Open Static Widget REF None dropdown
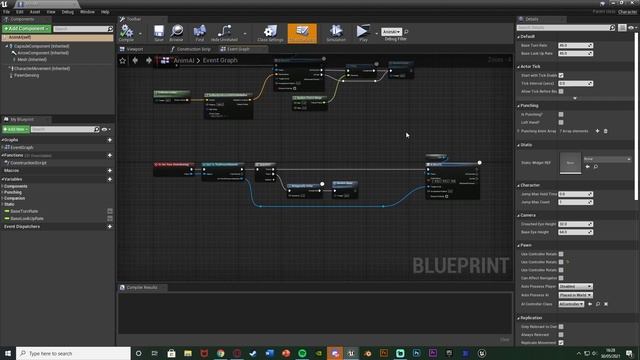 [607, 159]
